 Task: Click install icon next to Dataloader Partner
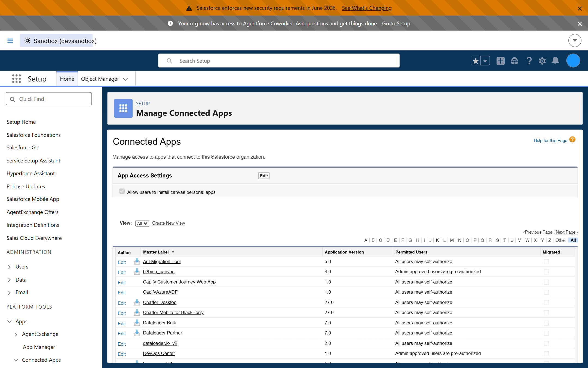point(137,333)
